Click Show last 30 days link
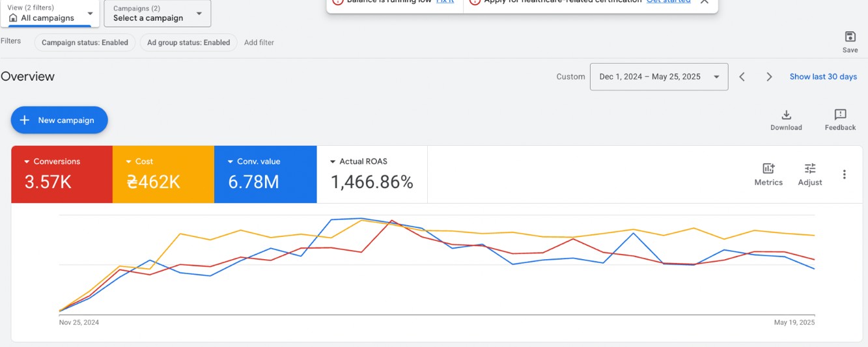 pyautogui.click(x=823, y=77)
